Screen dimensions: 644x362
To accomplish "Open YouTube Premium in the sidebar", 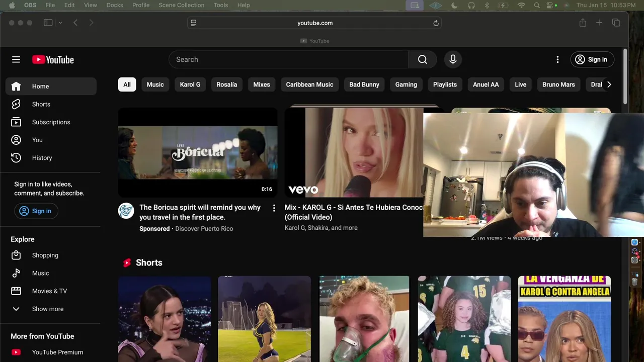I will pos(51,352).
